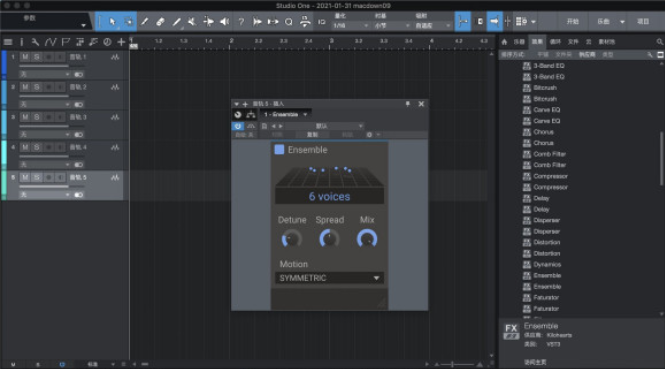Click the clock icon above track list
The height and width of the screenshot is (369, 665).
click(x=107, y=42)
